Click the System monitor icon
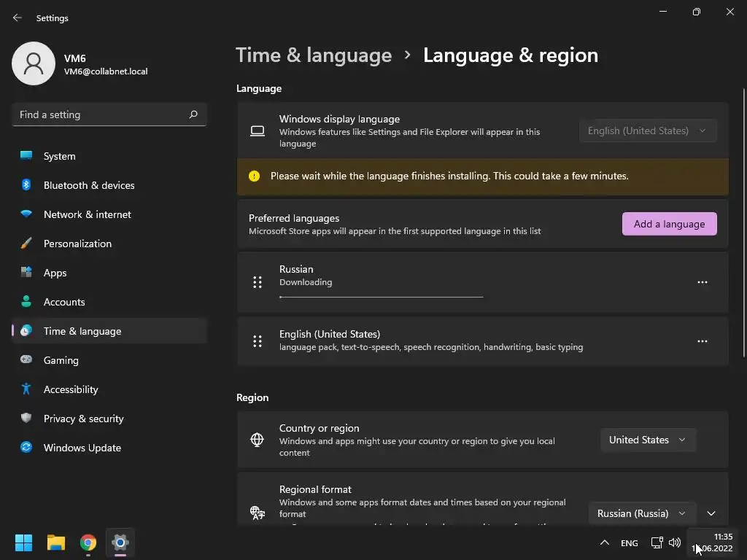Screen dimensions: 747x560 coord(26,156)
